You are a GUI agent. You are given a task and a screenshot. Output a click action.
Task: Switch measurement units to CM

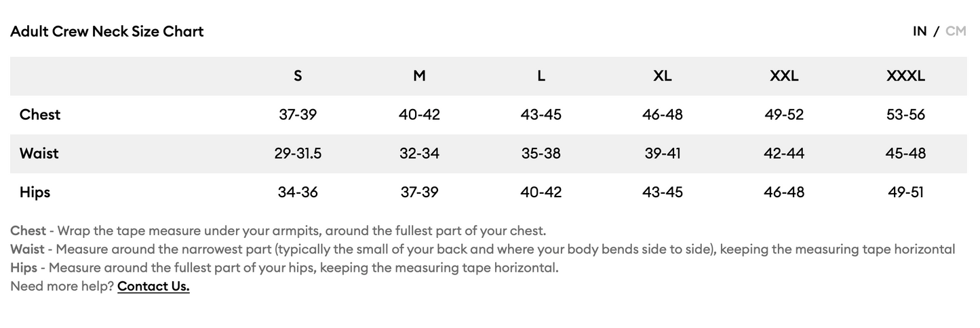tap(955, 31)
